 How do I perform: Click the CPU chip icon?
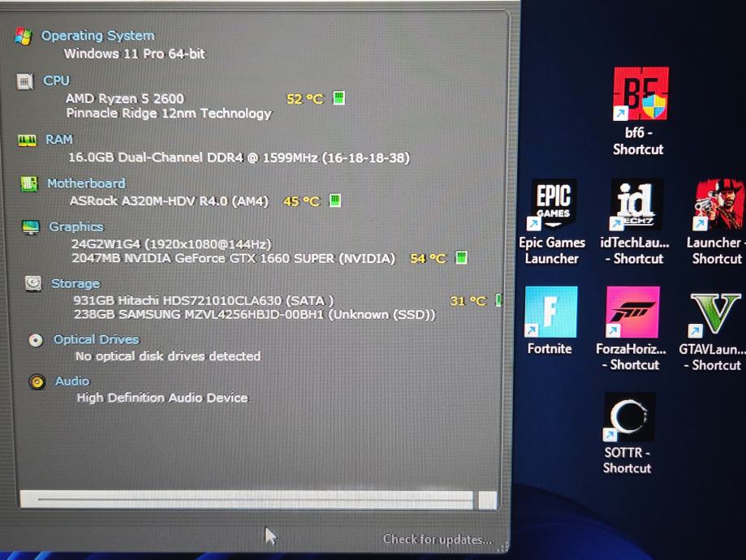[x=24, y=81]
